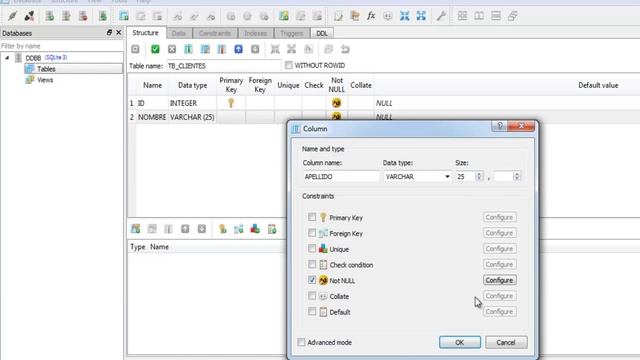Click the Filter by name box
Image resolution: width=640 pixels, height=360 pixels.
tap(62, 46)
